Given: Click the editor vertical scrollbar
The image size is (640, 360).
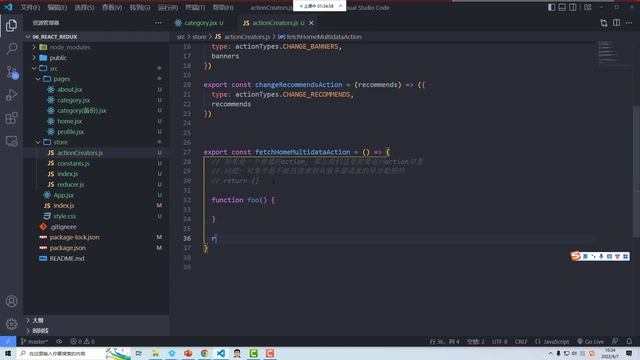Looking at the screenshot, I should [x=636, y=171].
